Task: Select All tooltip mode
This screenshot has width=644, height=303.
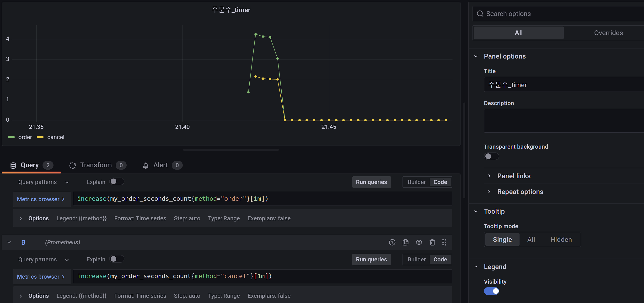Action: click(531, 239)
